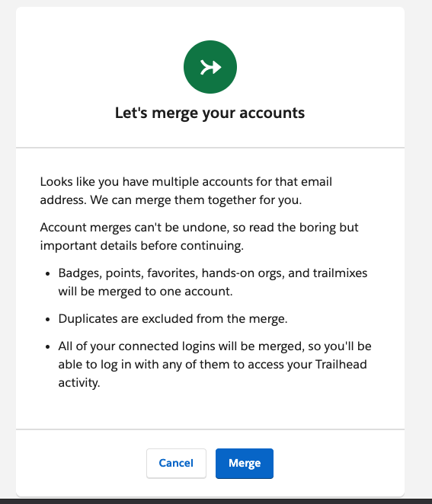Click the "Looks like you have multiple accounts" line
Screen dimensions: 432x504
[186, 182]
